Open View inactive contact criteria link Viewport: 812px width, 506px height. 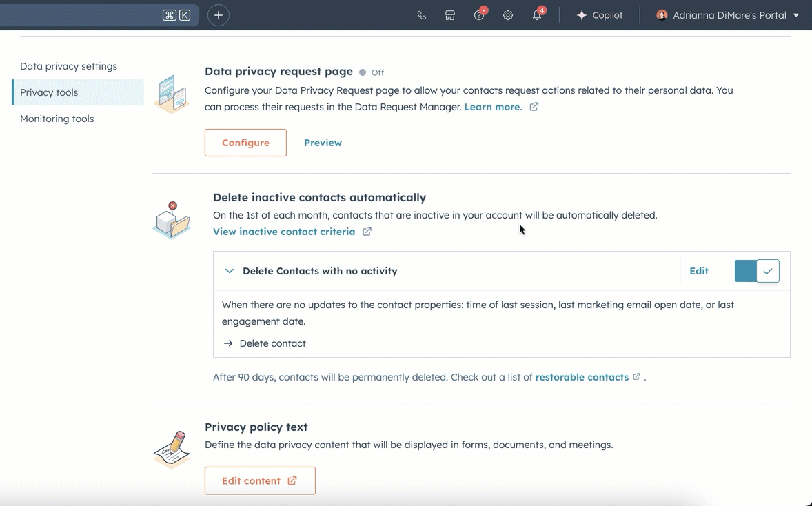pyautogui.click(x=284, y=231)
